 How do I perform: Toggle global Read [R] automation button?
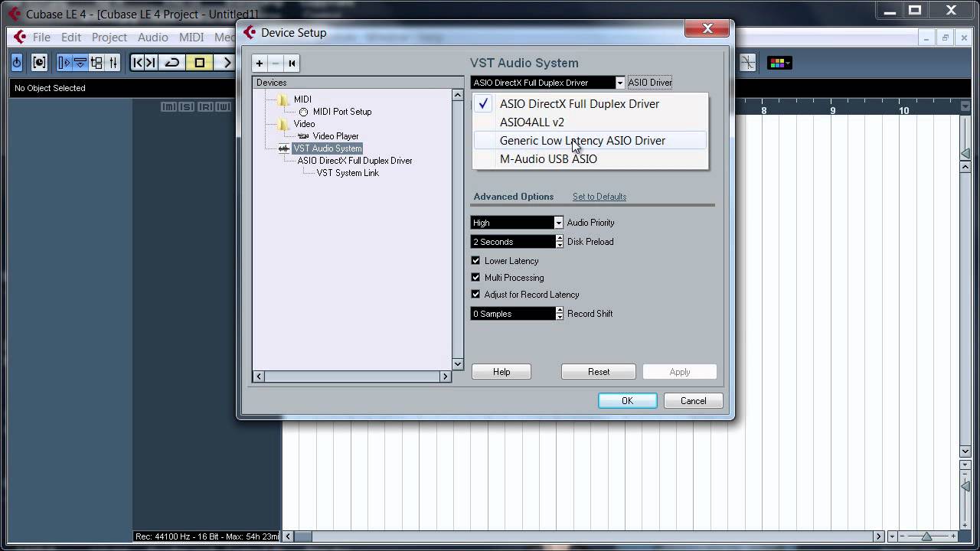205,107
